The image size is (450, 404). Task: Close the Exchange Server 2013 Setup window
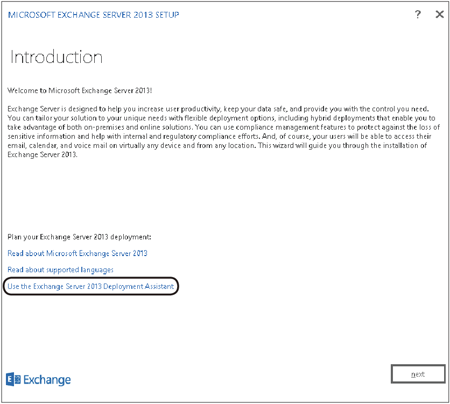440,14
